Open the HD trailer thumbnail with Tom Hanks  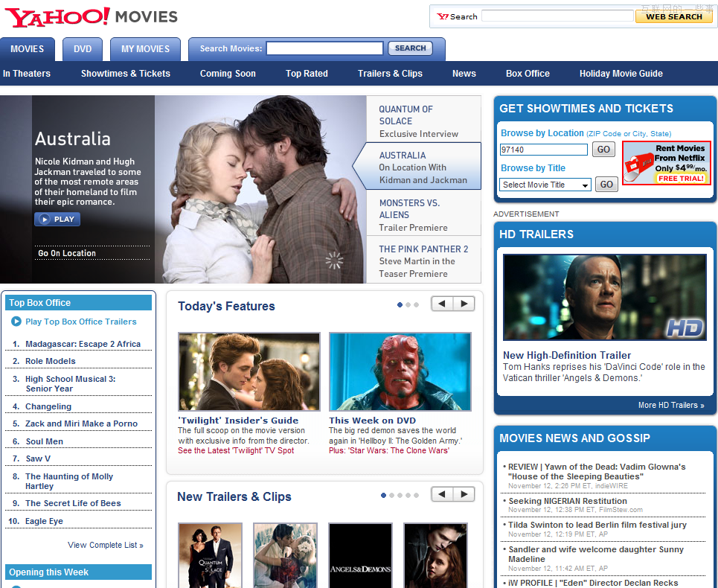point(604,298)
